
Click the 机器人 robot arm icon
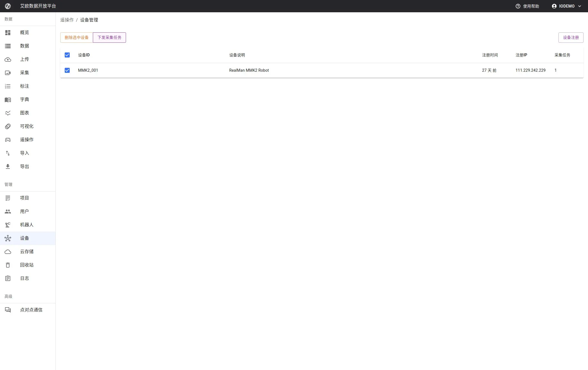click(x=8, y=225)
